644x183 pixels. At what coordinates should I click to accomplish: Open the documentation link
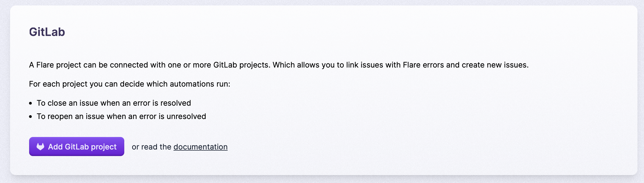pos(200,147)
